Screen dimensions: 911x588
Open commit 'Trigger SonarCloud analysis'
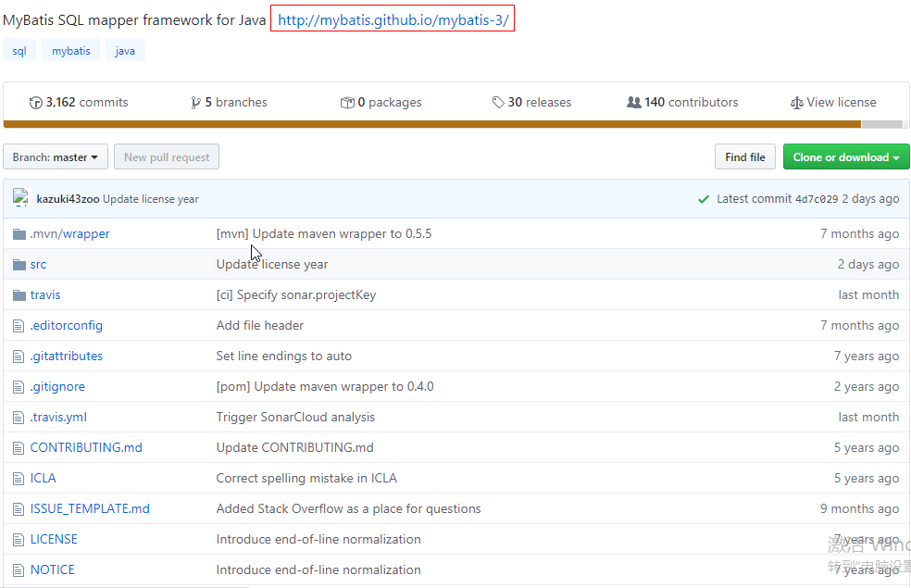point(295,418)
